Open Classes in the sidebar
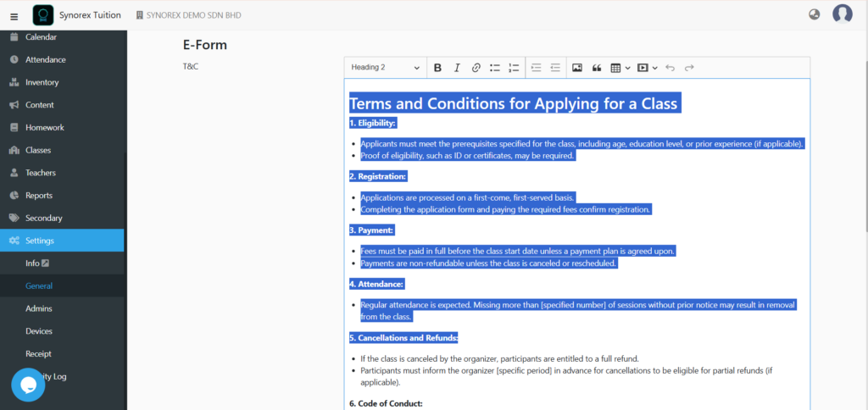The width and height of the screenshot is (868, 410). pyautogui.click(x=62, y=150)
